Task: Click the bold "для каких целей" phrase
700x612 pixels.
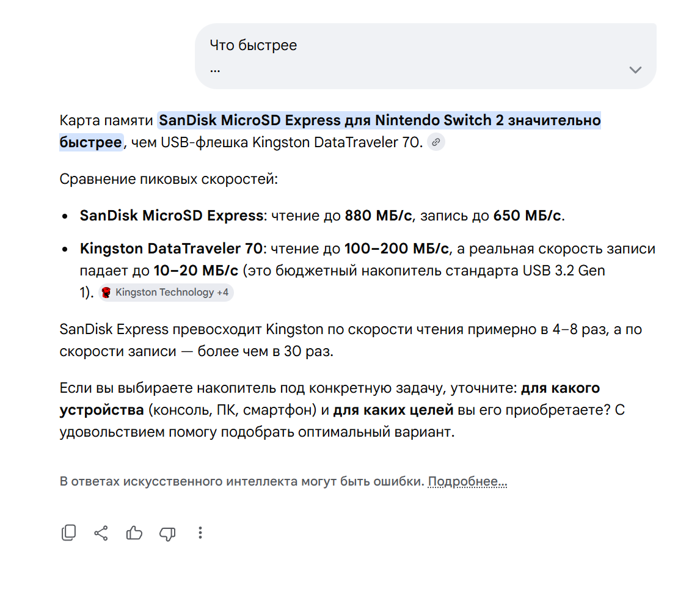Action: [393, 410]
